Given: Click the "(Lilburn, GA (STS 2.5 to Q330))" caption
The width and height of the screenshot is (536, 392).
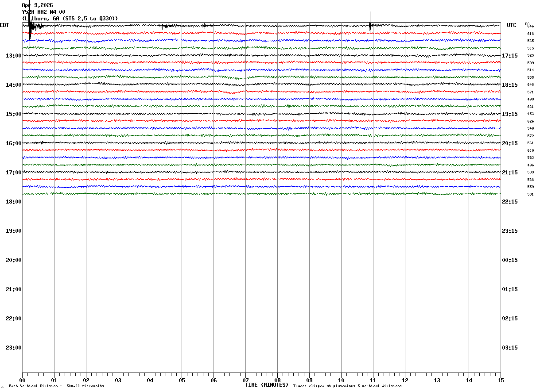Looking at the screenshot, I should click(x=70, y=19).
